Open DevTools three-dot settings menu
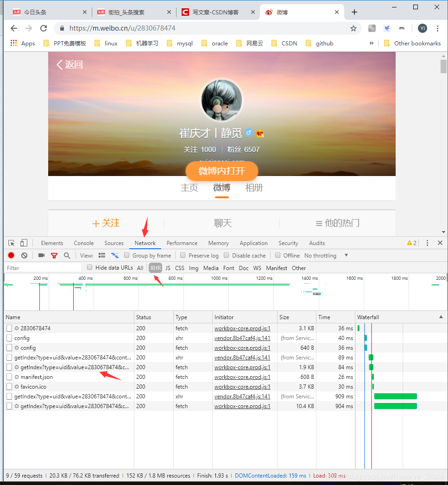This screenshot has height=485, width=448. [427, 243]
